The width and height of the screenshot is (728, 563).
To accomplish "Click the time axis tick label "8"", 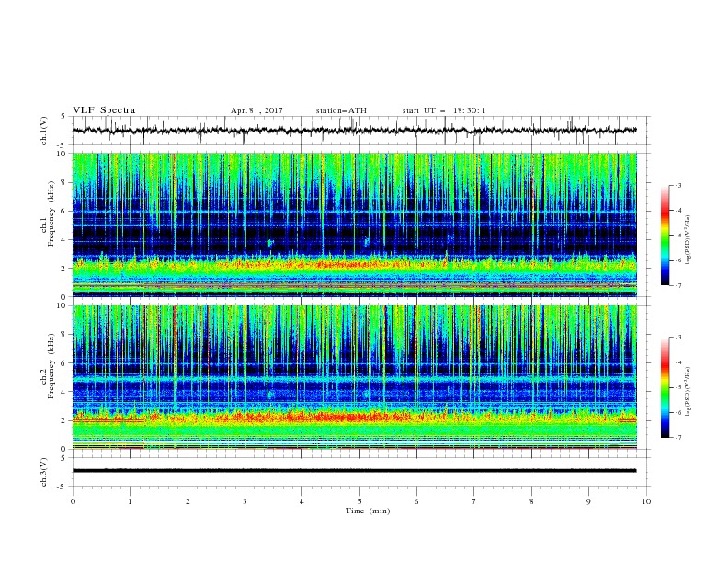I will coord(531,501).
